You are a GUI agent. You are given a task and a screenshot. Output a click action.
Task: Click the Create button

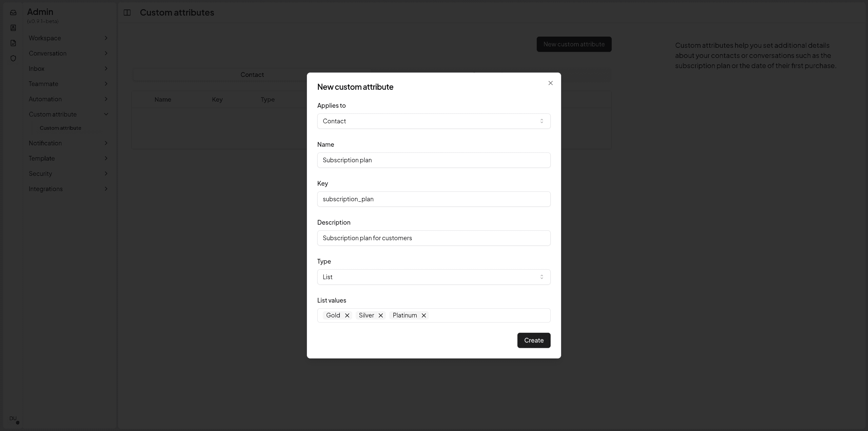(534, 340)
